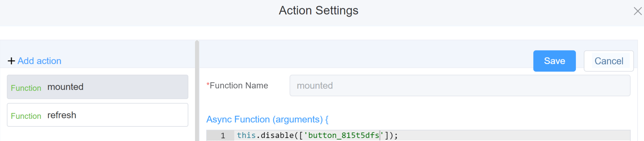Click the green Function tag on mounted row
This screenshot has height=141, width=644.
pos(26,88)
